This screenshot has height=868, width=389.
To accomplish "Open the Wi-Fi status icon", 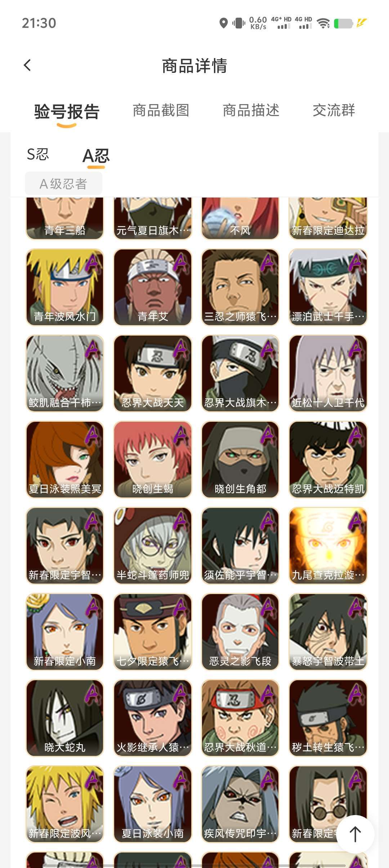I will pos(323,23).
